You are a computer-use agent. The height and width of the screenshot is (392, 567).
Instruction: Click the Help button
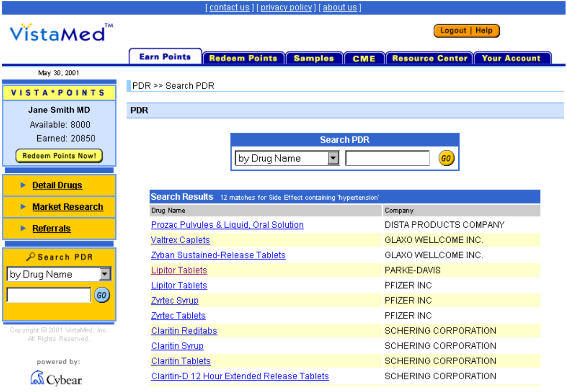(485, 31)
